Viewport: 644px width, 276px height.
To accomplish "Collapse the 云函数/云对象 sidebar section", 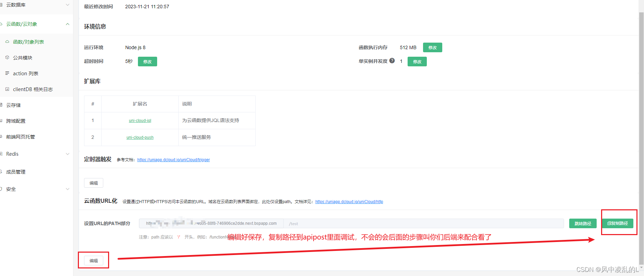I will (68, 24).
